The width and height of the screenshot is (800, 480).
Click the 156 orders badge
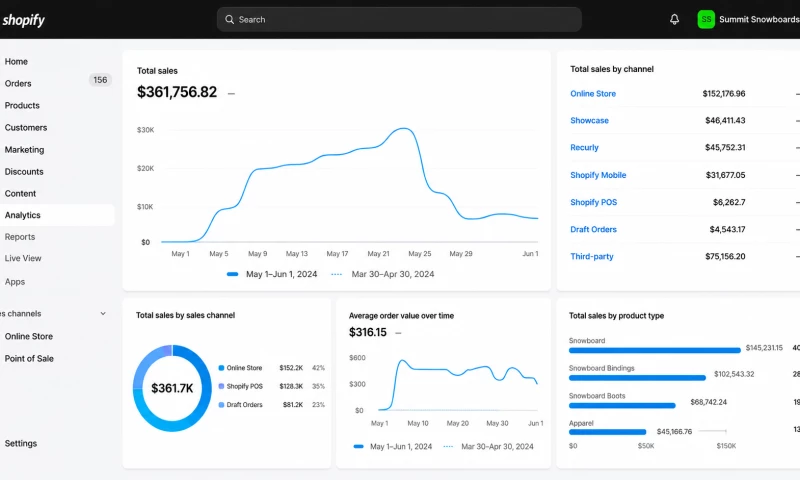100,80
